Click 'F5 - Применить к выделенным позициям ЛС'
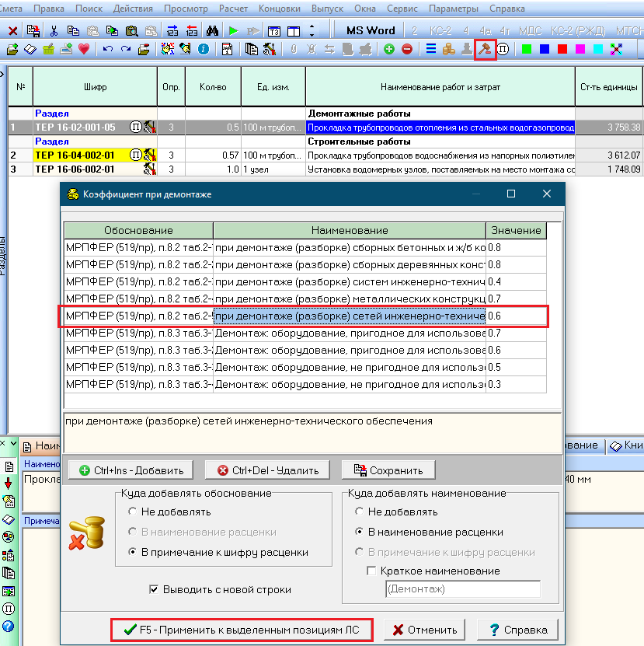This screenshot has width=644, height=646. coord(242,630)
